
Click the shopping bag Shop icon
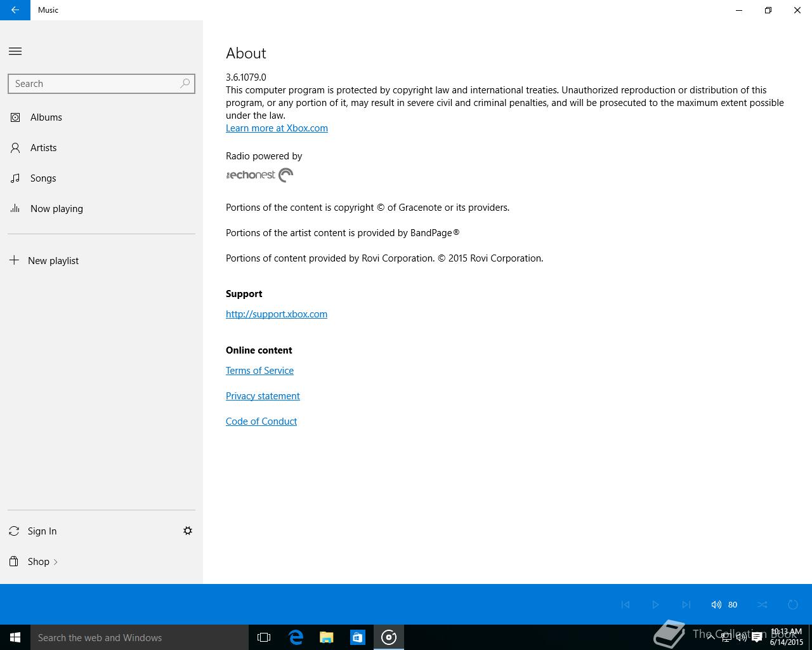14,561
